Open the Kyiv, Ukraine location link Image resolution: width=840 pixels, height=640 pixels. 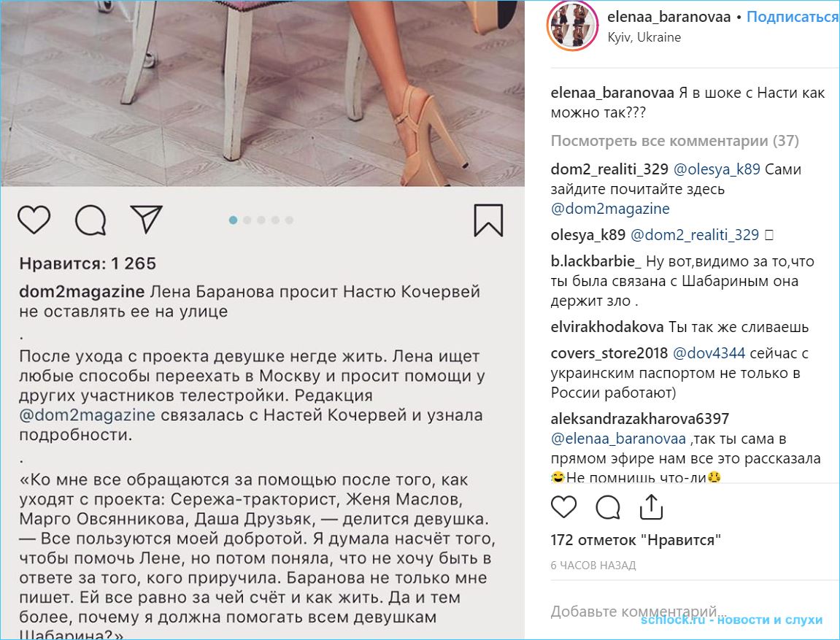[x=644, y=37]
